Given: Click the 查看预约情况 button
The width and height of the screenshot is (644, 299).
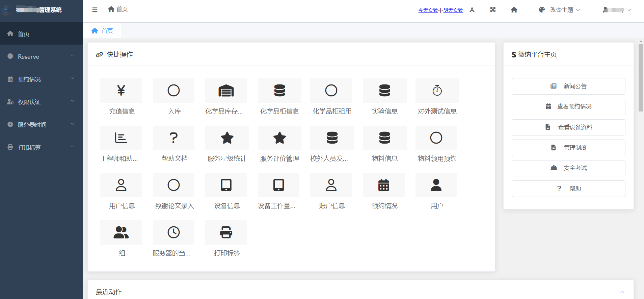Looking at the screenshot, I should pyautogui.click(x=568, y=107).
